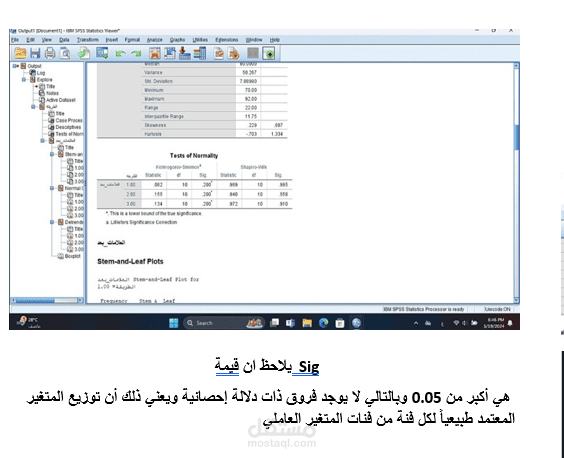Click the Skewness row label
The height and width of the screenshot is (458, 564).
(x=155, y=125)
